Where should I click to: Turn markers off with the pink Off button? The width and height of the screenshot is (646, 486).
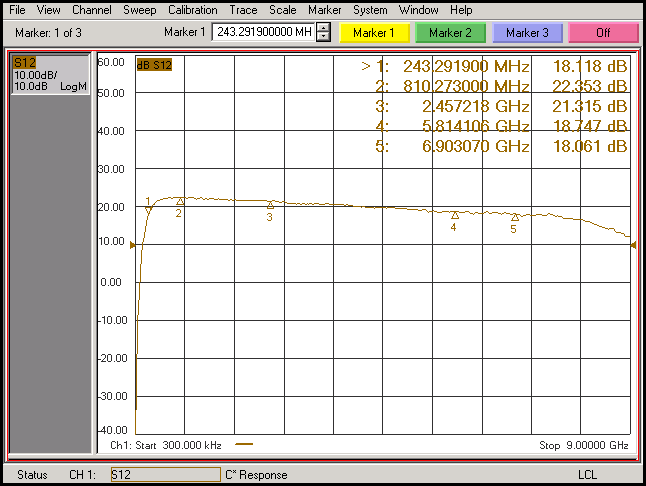603,33
